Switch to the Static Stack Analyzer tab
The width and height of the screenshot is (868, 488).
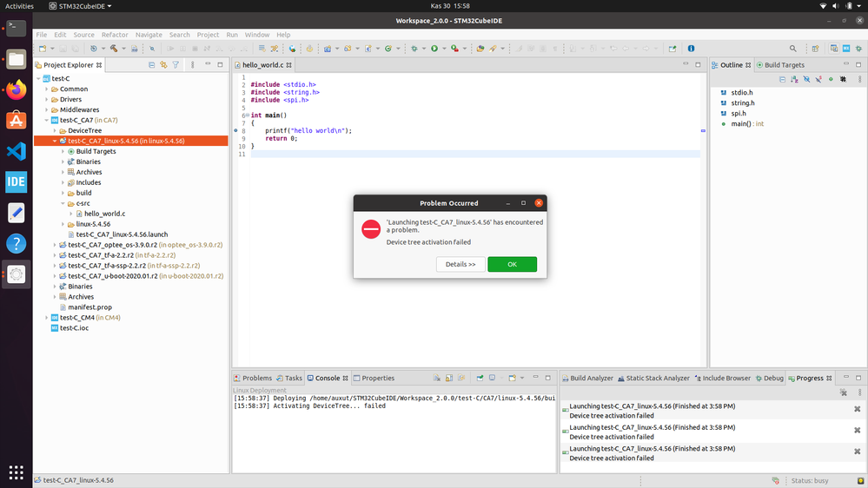[653, 378]
